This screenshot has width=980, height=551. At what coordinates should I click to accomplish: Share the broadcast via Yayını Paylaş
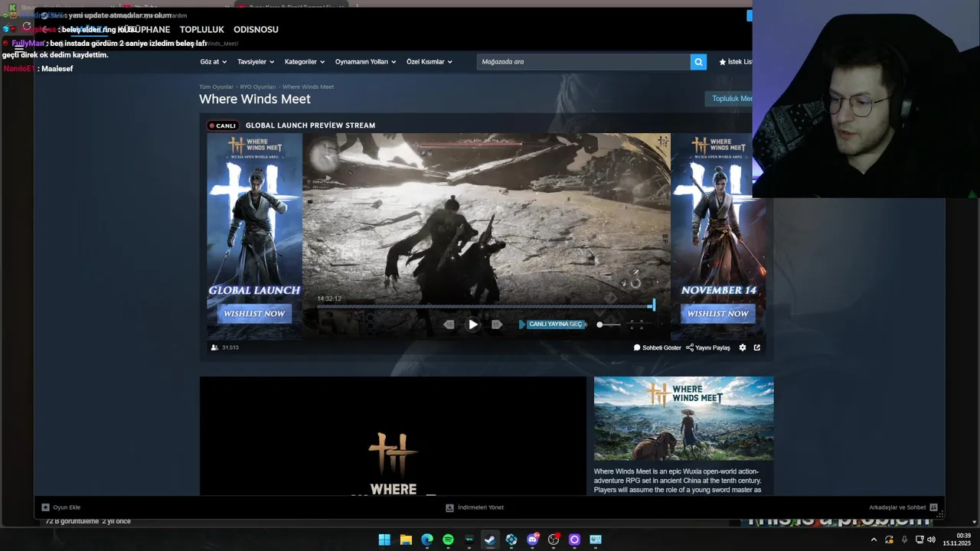pyautogui.click(x=707, y=347)
